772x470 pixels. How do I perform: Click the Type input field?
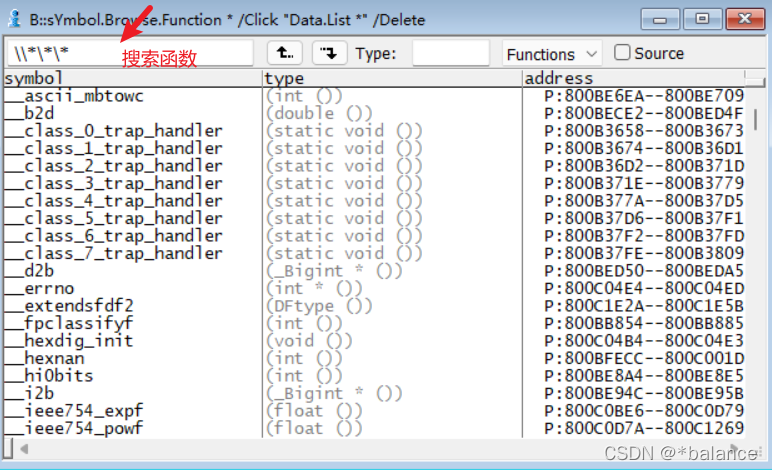450,54
